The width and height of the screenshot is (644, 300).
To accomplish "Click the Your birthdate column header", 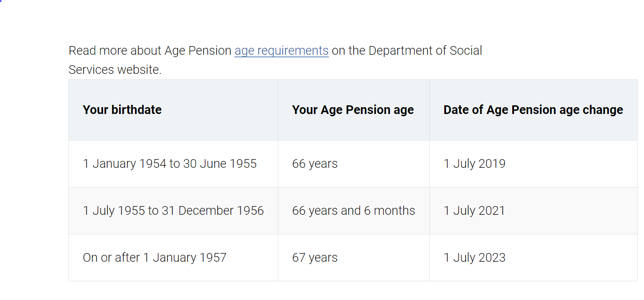I will click(x=122, y=110).
